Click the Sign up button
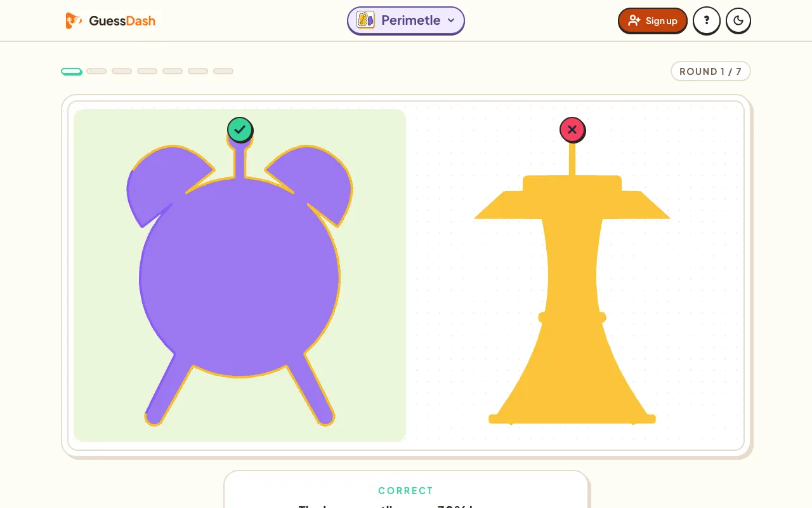The height and width of the screenshot is (508, 812). 653,21
